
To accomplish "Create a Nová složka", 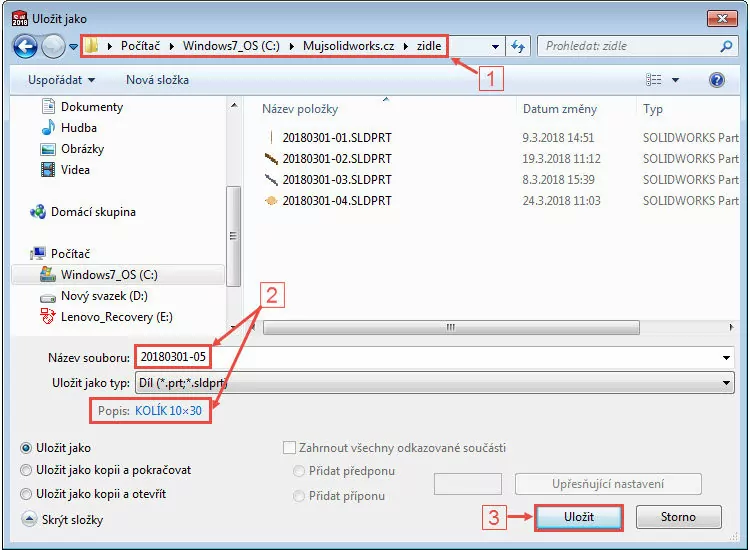I will point(157,80).
